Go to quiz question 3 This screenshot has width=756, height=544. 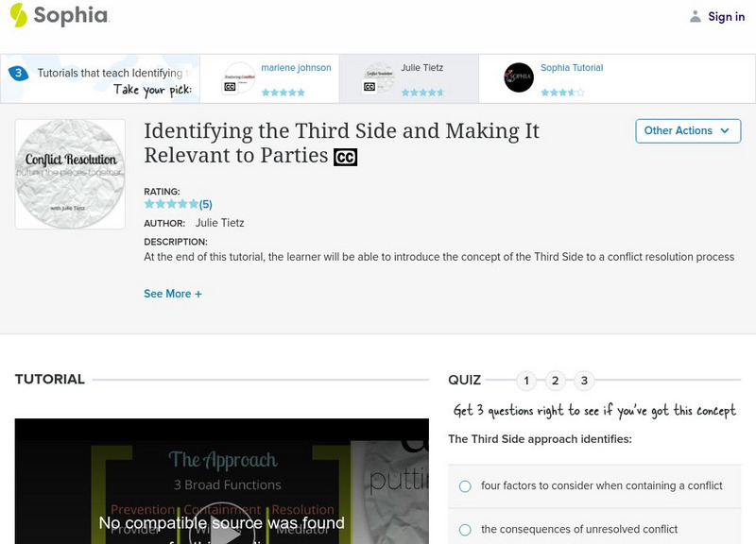pos(584,381)
